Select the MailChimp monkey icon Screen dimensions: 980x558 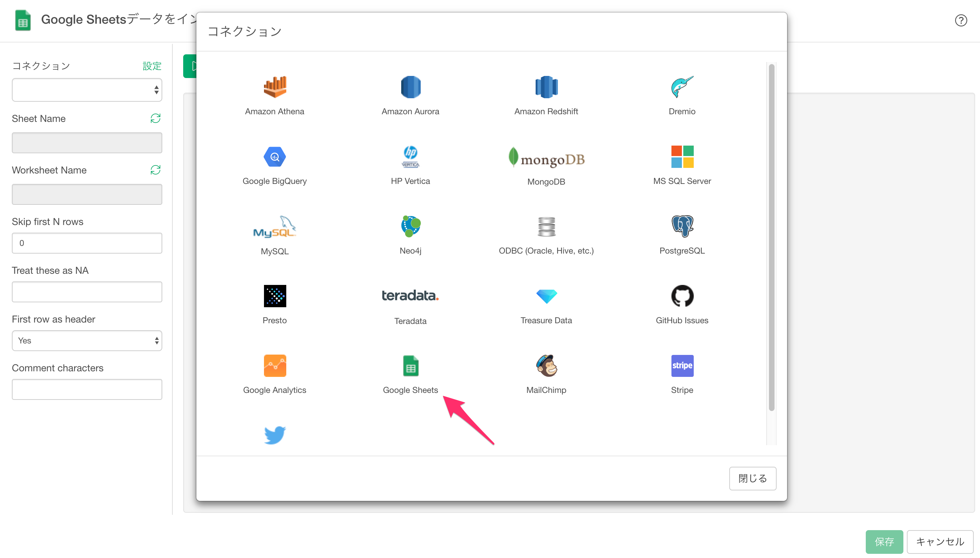pos(546,366)
